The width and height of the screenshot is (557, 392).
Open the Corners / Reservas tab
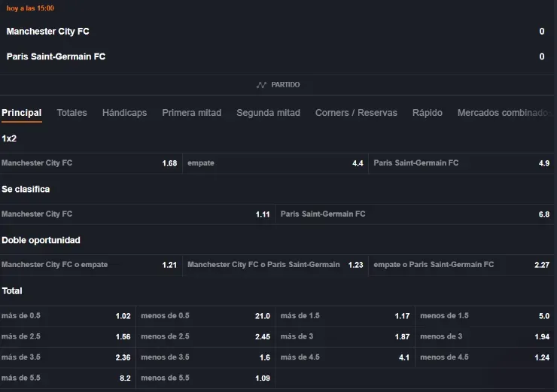coord(355,113)
